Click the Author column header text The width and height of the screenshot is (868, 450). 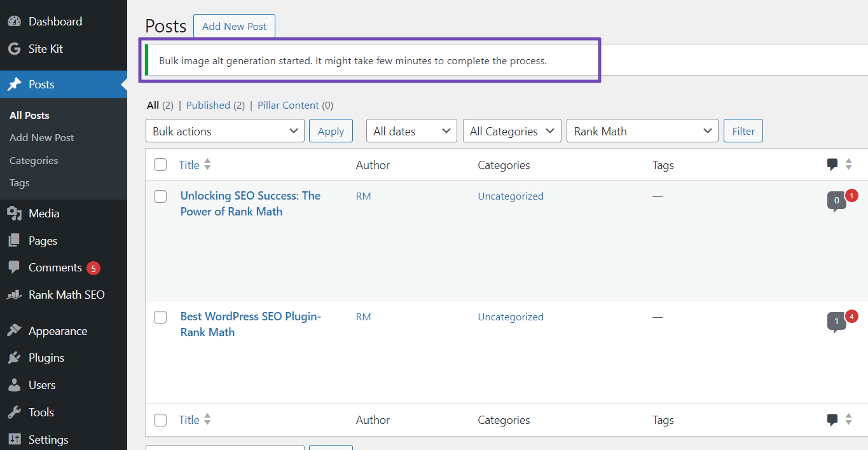373,165
